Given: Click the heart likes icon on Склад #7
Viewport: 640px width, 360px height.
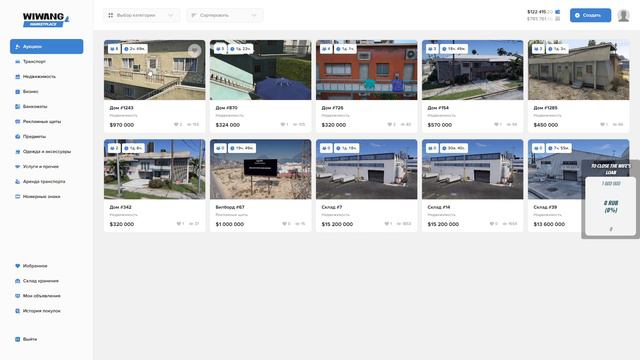Looking at the screenshot, I should 387,224.
